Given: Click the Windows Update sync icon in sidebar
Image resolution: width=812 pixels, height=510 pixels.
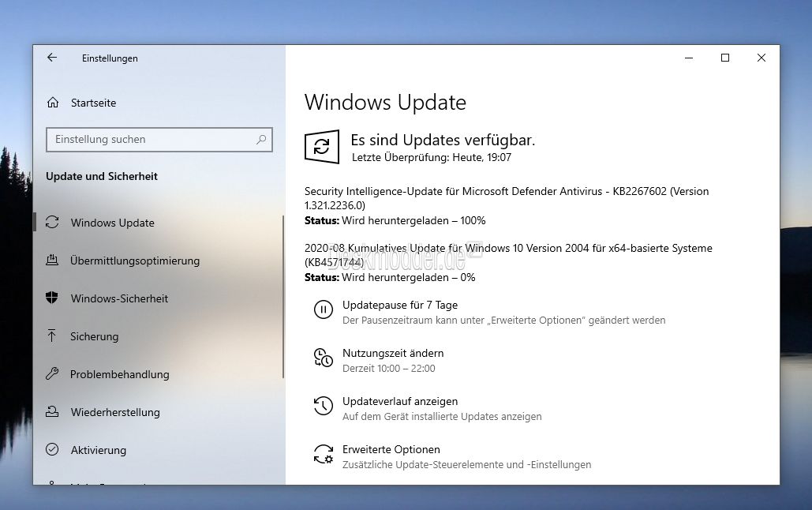Looking at the screenshot, I should click(52, 223).
